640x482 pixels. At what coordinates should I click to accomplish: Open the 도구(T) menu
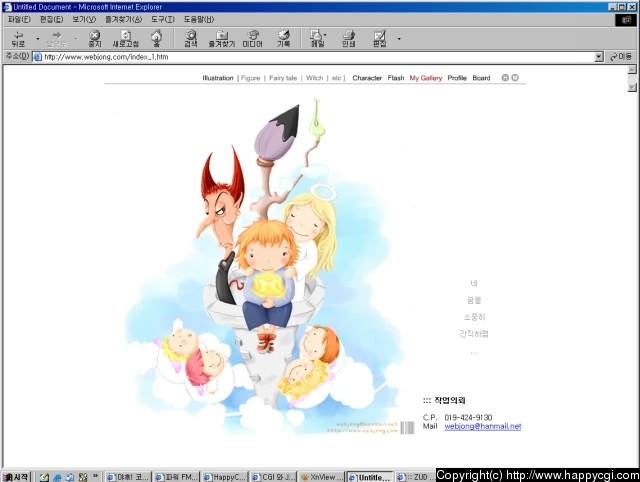point(162,20)
